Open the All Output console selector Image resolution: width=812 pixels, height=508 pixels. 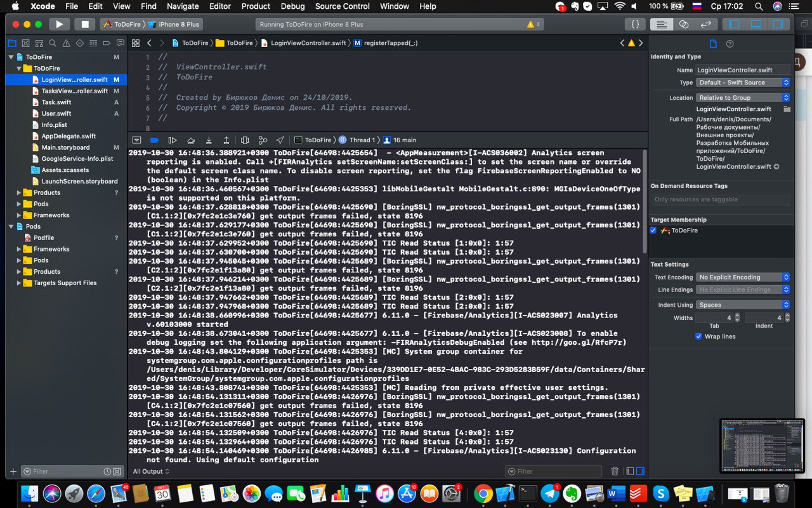(151, 471)
